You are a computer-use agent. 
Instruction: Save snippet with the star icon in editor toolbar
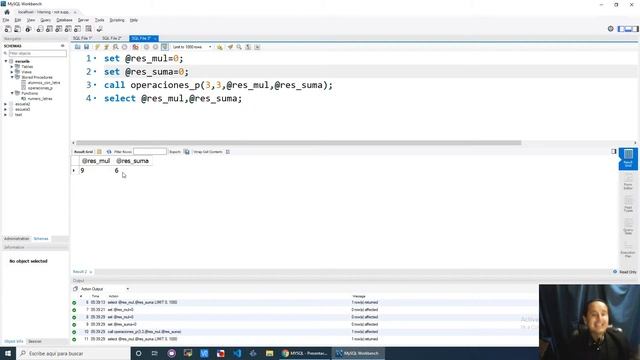pyautogui.click(x=220, y=47)
